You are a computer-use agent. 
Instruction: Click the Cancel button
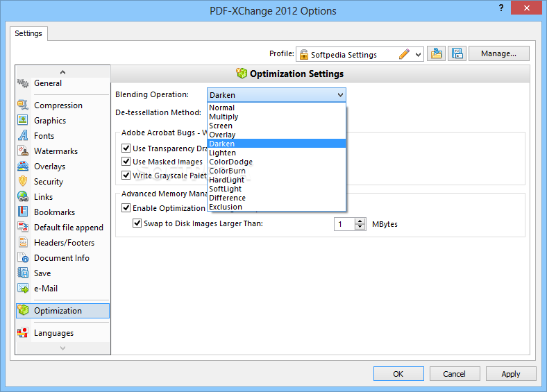[x=455, y=374]
